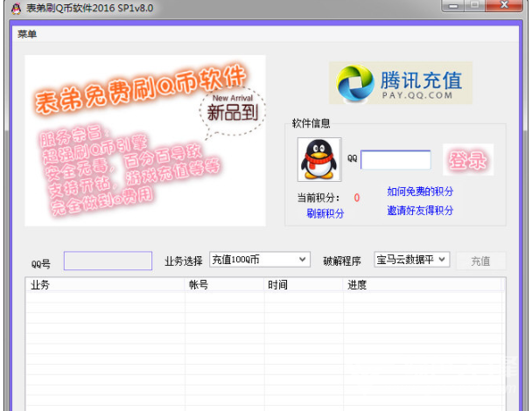
Task: Click the 业务 column header
Action: point(105,284)
